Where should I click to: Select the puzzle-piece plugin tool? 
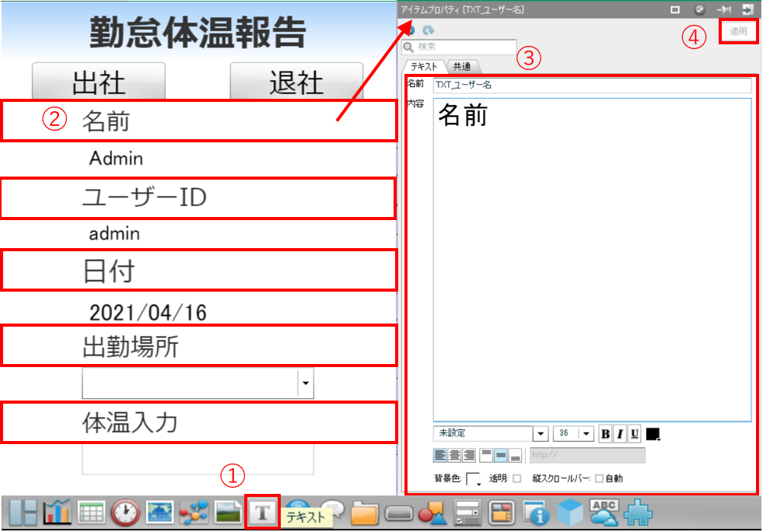point(638,513)
